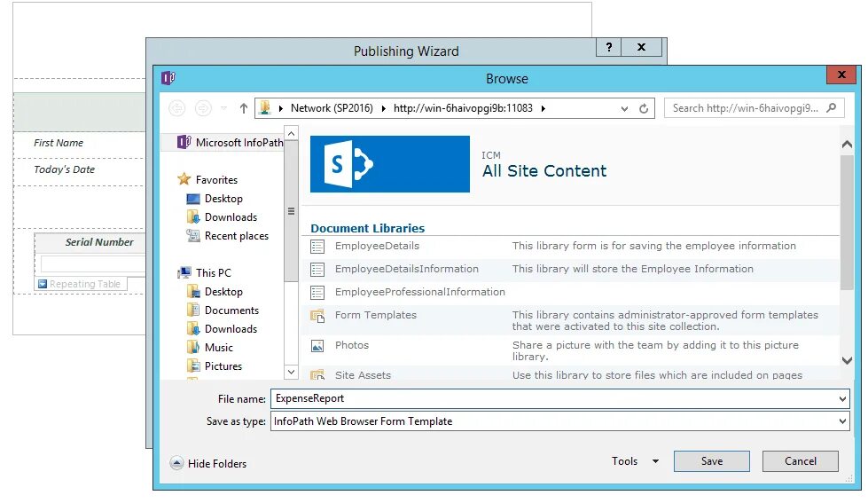868x503 pixels.
Task: Click the Repeating Table label in form
Action: click(85, 284)
